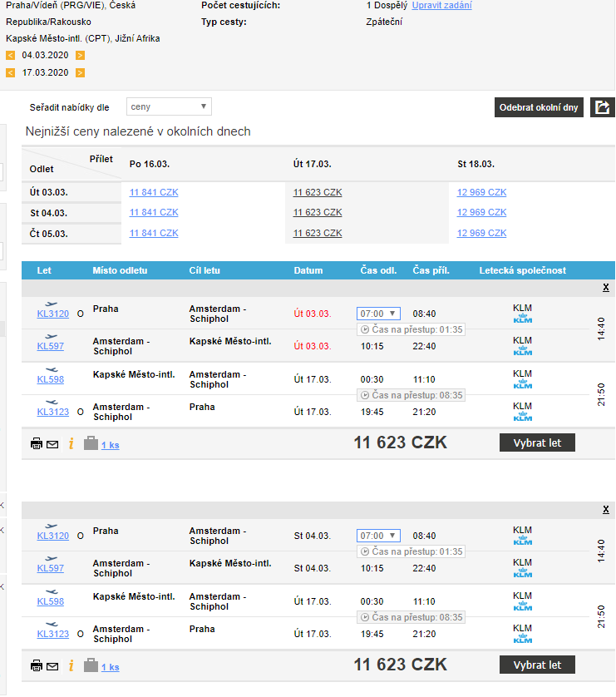616x697 pixels.
Task: Click the Čas odl. column header
Action: click(x=378, y=270)
